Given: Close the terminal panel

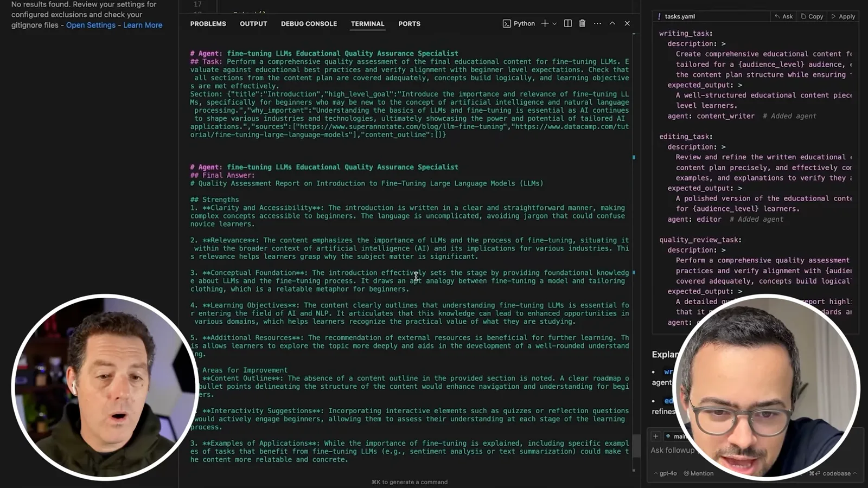Looking at the screenshot, I should tap(627, 23).
